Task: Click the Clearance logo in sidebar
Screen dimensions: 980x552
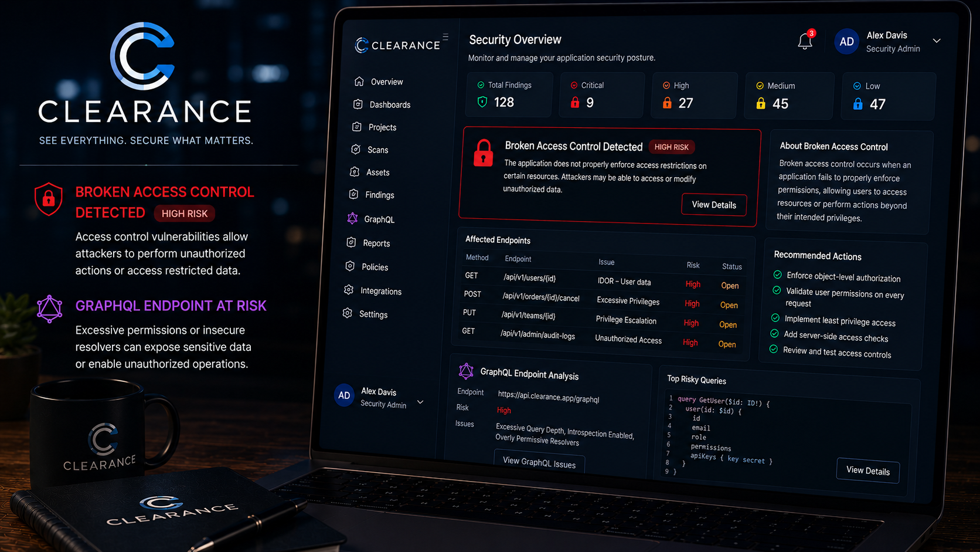Action: pyautogui.click(x=397, y=45)
